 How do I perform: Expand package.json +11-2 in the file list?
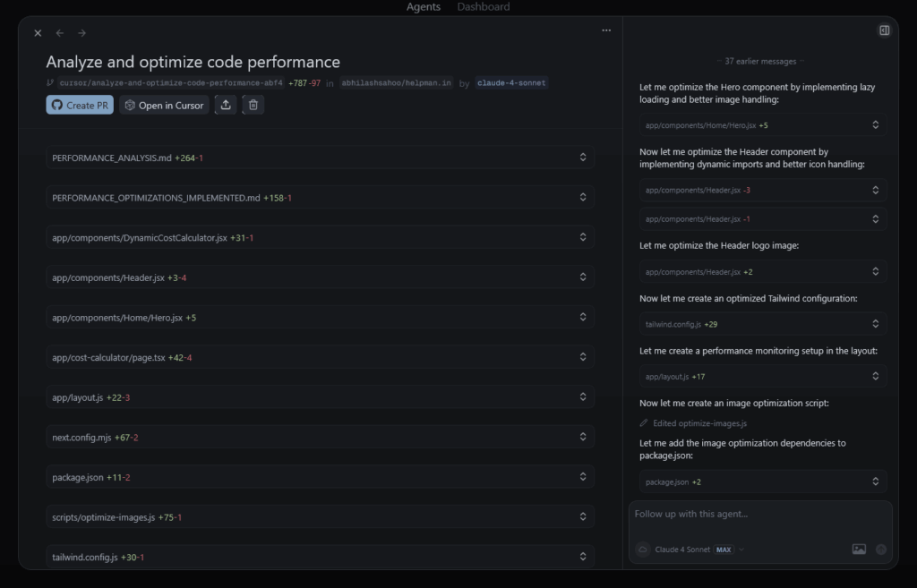[321, 478]
